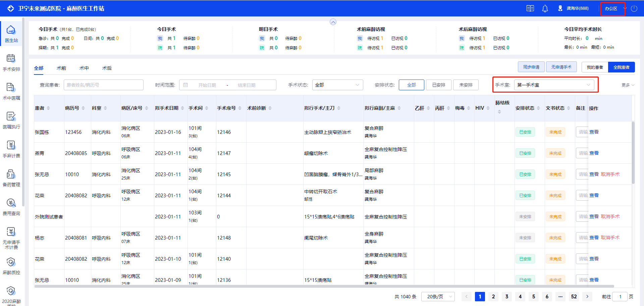Click the 同步申请 button

(x=531, y=67)
